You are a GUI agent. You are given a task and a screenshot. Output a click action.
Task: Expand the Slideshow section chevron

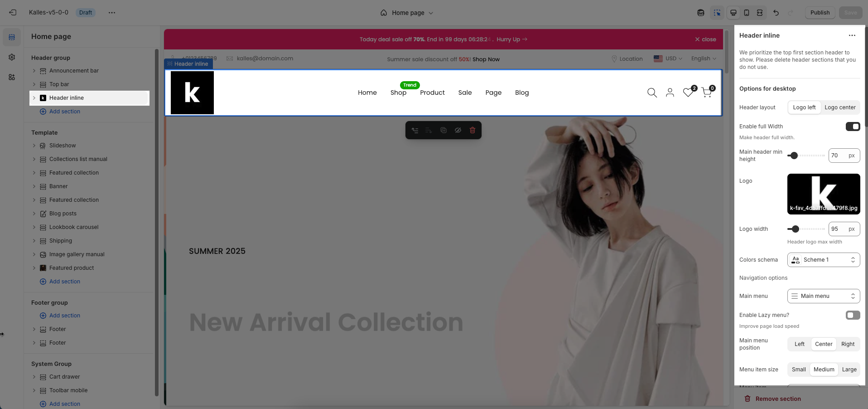click(x=34, y=146)
